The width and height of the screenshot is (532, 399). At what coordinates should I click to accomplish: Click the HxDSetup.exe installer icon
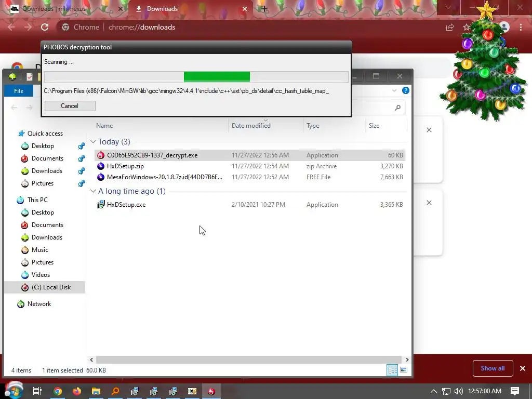coord(101,205)
